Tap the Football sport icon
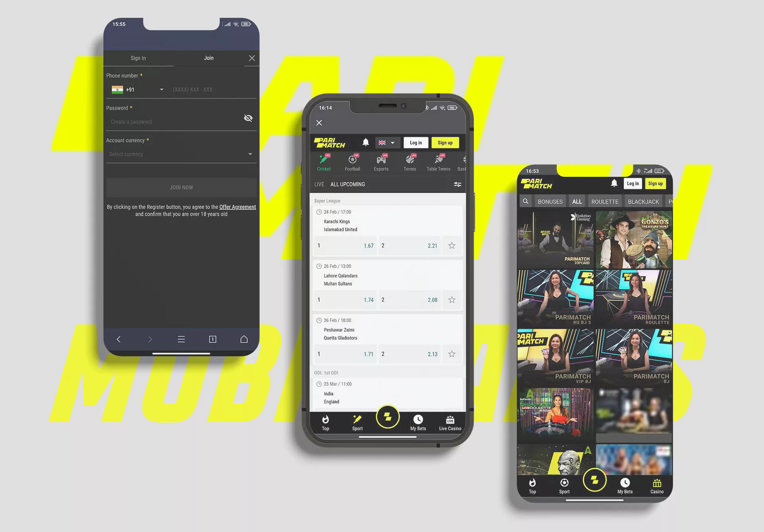The width and height of the screenshot is (764, 532). 353,163
